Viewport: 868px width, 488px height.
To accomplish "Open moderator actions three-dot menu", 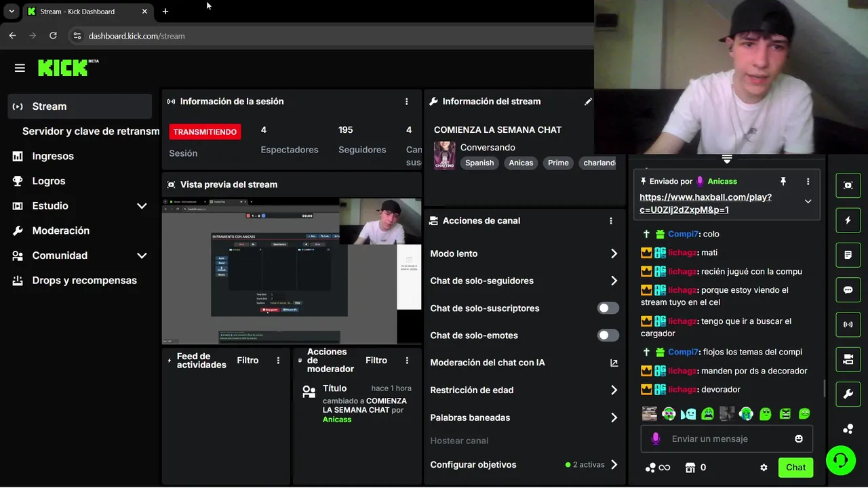I will pyautogui.click(x=407, y=361).
